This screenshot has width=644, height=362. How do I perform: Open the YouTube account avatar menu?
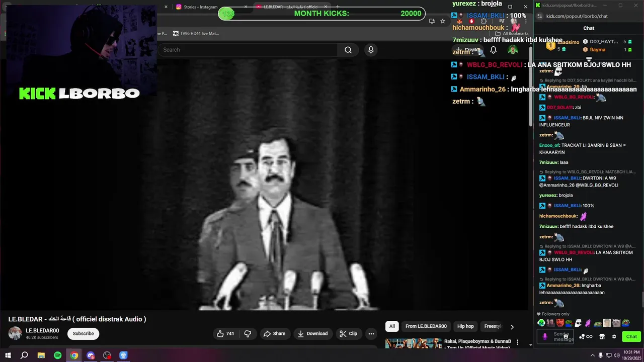point(513,50)
